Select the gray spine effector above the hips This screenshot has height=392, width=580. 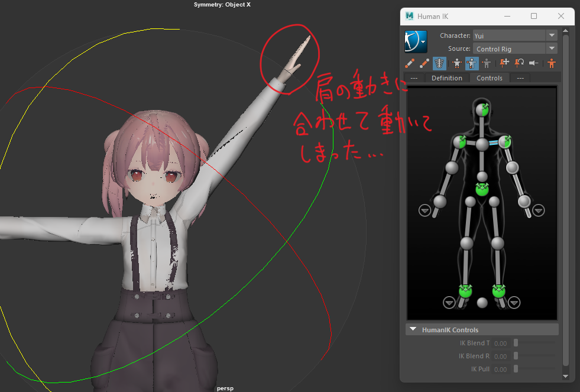tap(482, 177)
